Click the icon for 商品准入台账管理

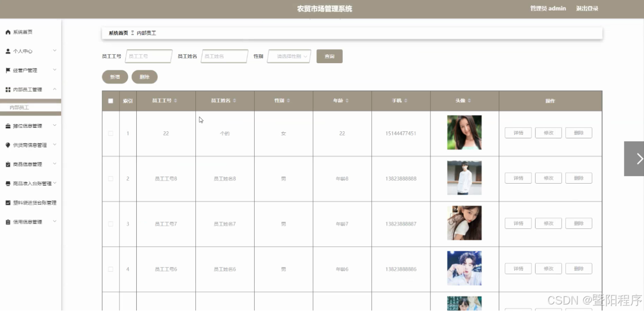tap(8, 184)
